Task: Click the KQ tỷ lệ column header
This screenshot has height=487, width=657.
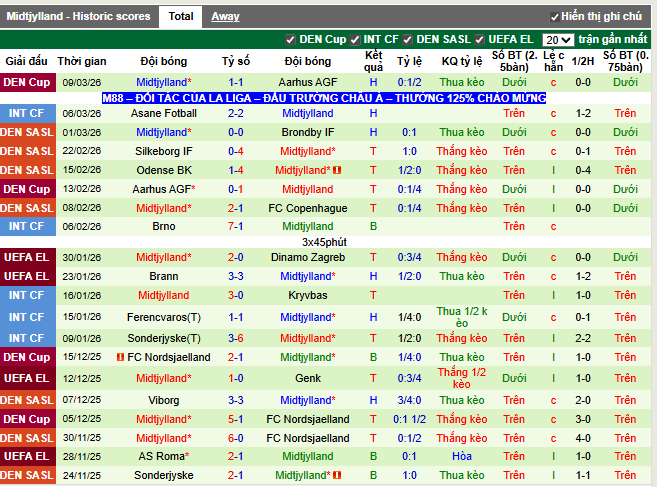Action: (x=462, y=61)
